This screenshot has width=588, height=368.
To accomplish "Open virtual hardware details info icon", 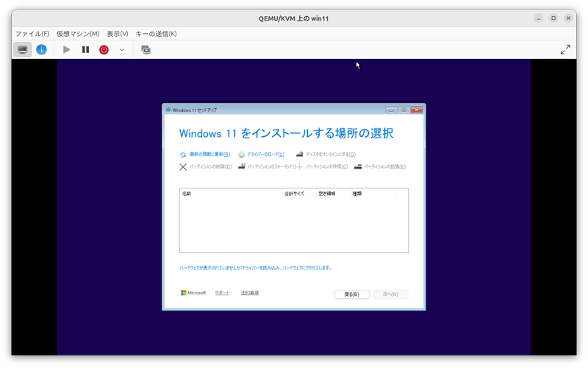I will (41, 49).
